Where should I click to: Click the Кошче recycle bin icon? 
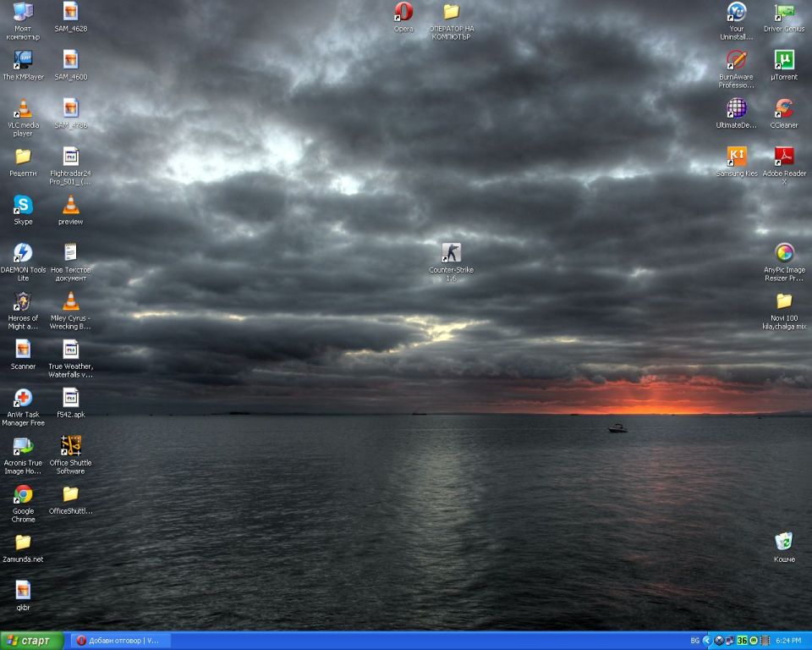coord(784,542)
